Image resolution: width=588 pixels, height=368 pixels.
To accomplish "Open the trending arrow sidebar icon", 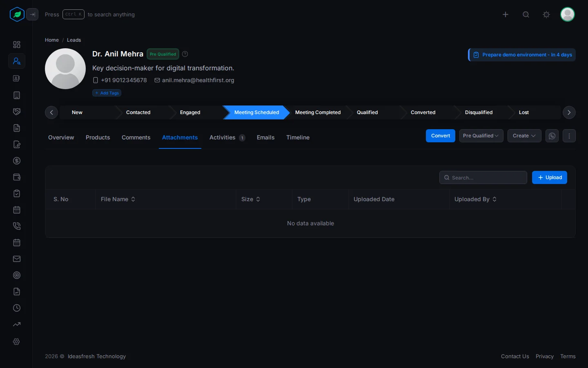I will (x=17, y=324).
